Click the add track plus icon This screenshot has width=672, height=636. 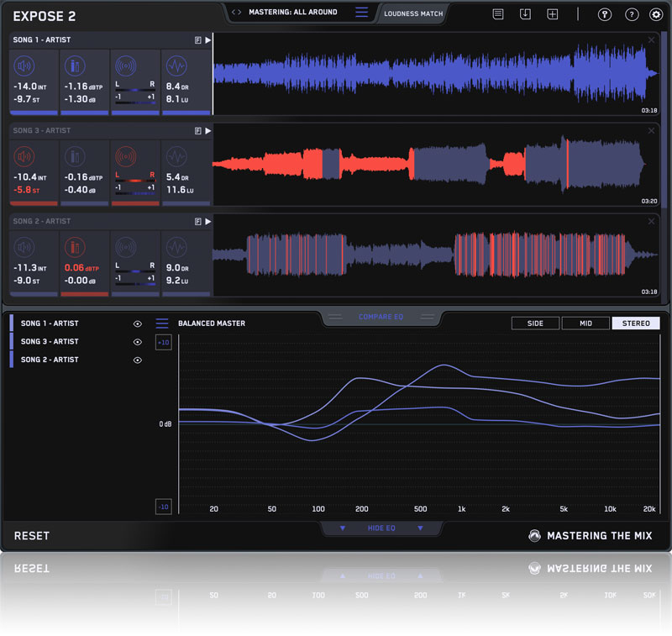tap(552, 14)
